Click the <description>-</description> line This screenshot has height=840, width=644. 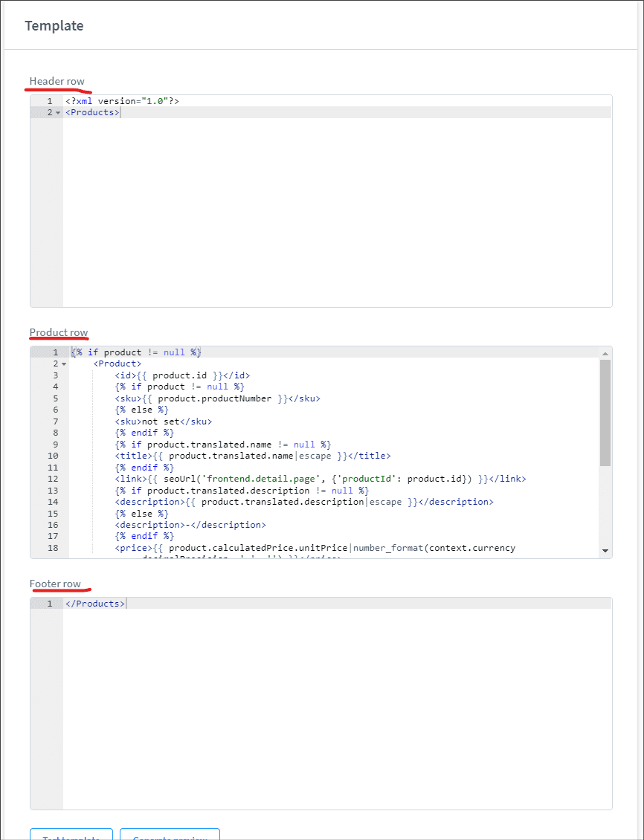click(190, 525)
